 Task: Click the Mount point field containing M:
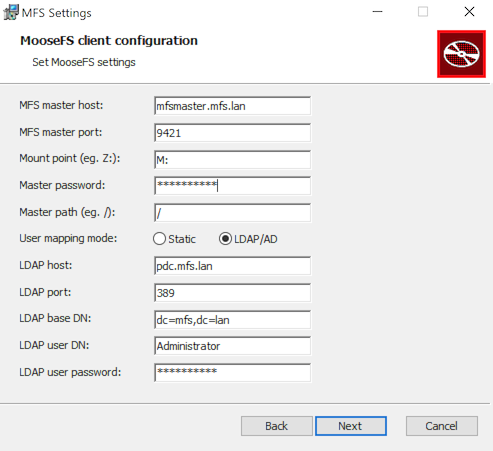click(x=232, y=160)
